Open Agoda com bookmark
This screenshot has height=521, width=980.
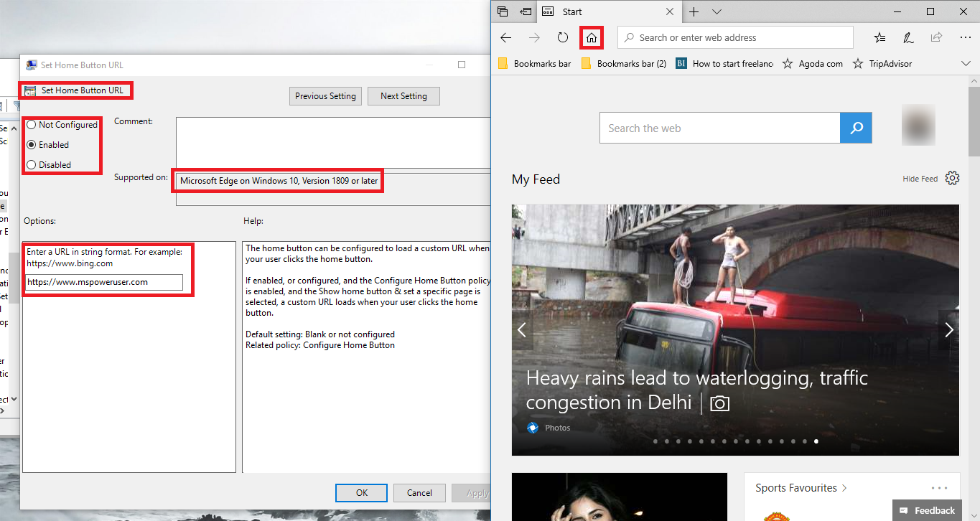pos(812,63)
